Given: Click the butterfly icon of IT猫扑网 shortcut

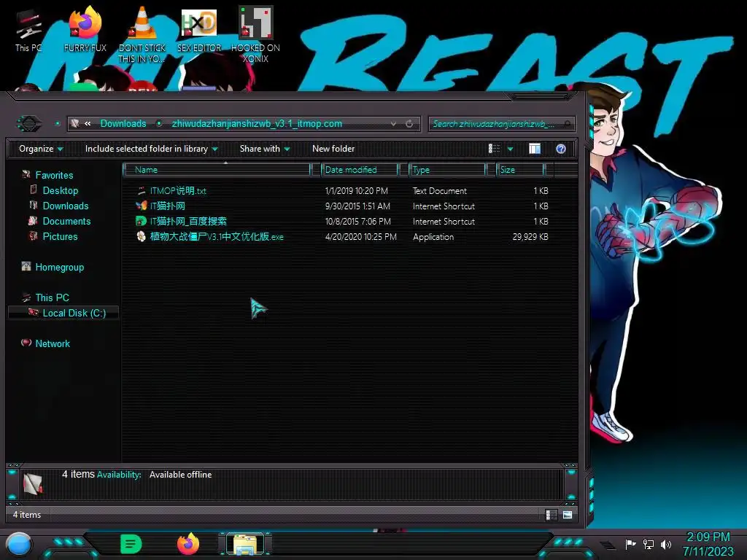Looking at the screenshot, I should (141, 206).
